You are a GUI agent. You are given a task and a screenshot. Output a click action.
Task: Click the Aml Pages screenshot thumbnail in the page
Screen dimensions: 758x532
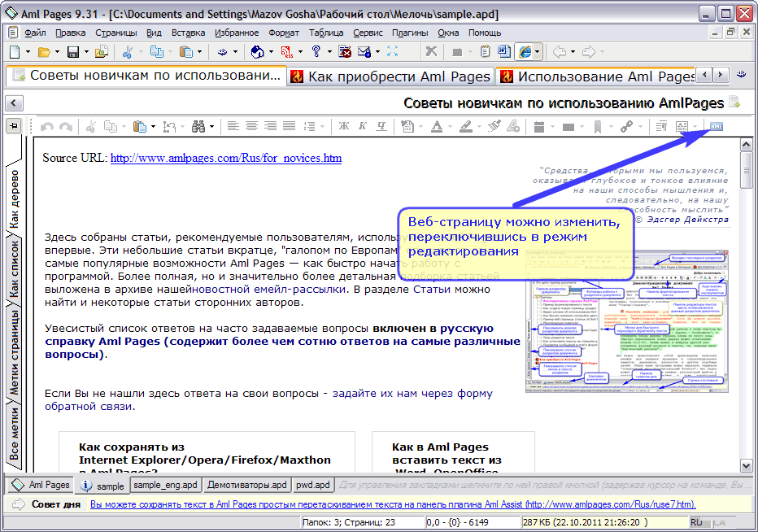tap(626, 321)
